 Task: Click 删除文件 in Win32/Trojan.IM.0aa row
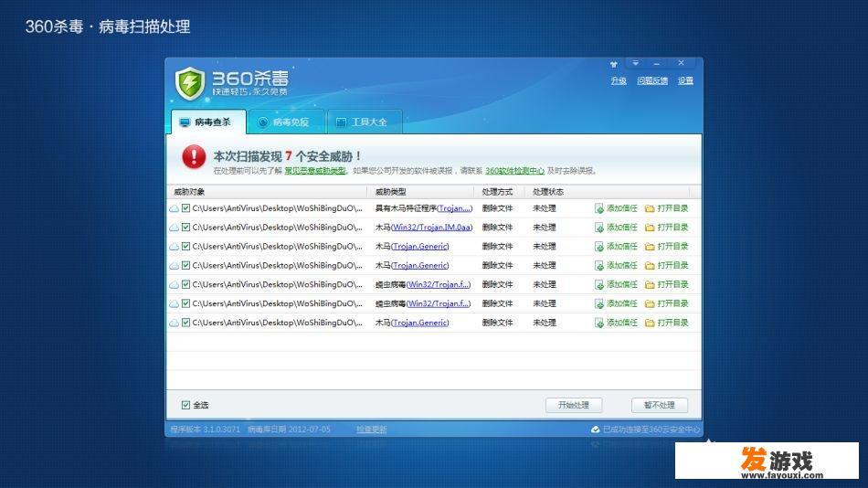pyautogui.click(x=497, y=228)
